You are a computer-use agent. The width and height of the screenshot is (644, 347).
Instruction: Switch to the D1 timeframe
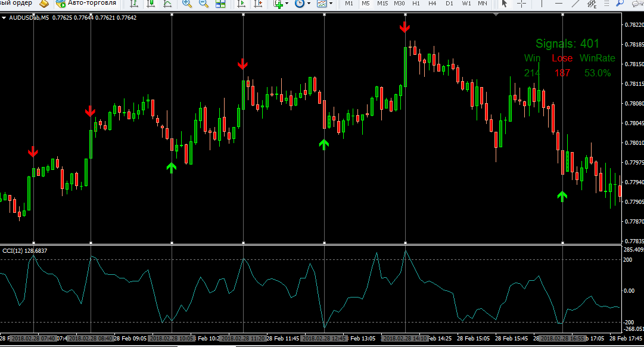pyautogui.click(x=450, y=4)
